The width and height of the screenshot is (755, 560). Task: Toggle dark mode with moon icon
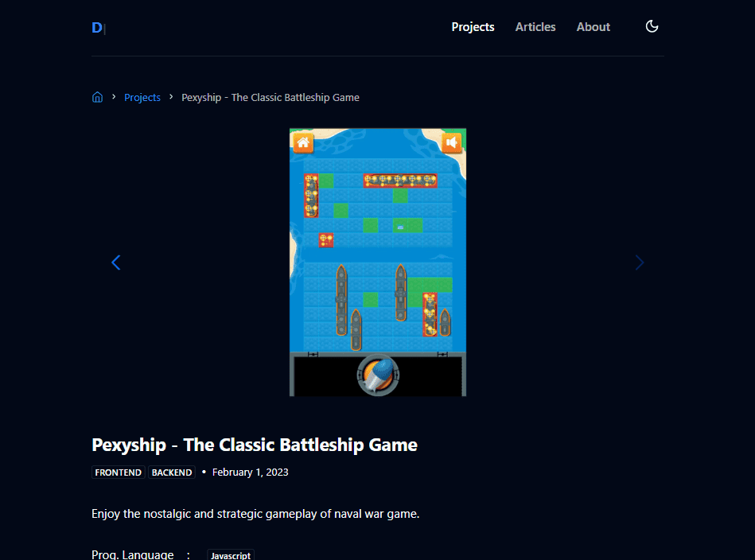tap(652, 27)
